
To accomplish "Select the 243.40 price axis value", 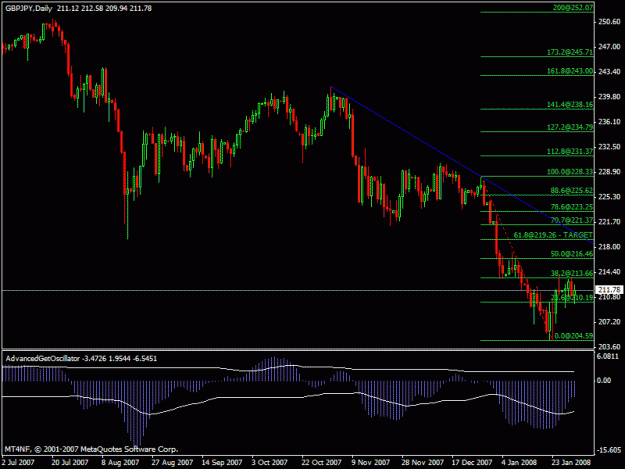I will [x=609, y=72].
